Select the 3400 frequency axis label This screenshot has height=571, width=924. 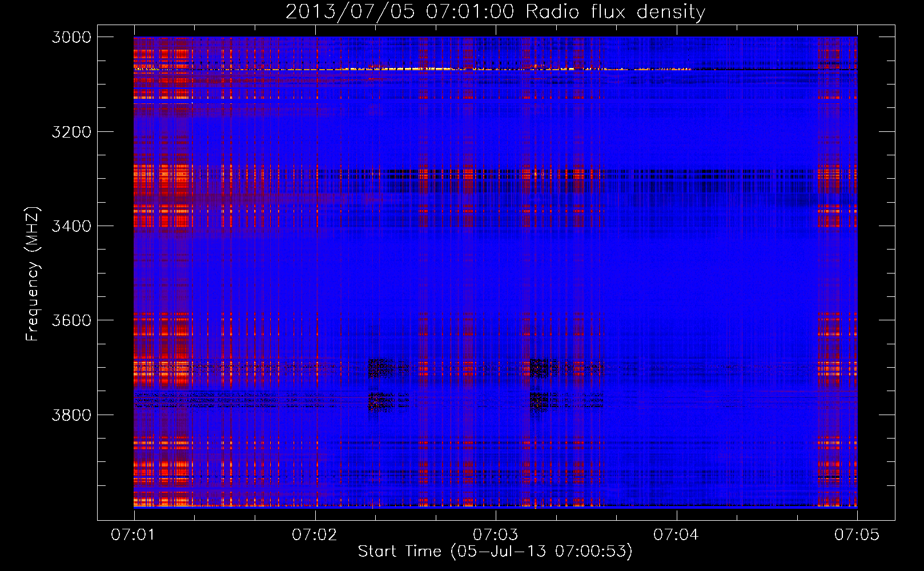point(71,226)
